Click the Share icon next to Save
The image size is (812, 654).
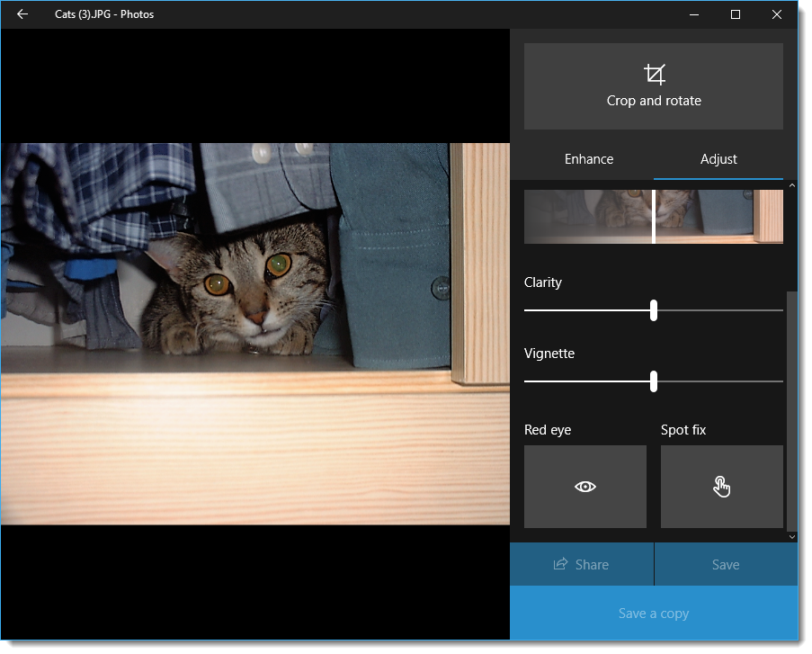(x=558, y=564)
